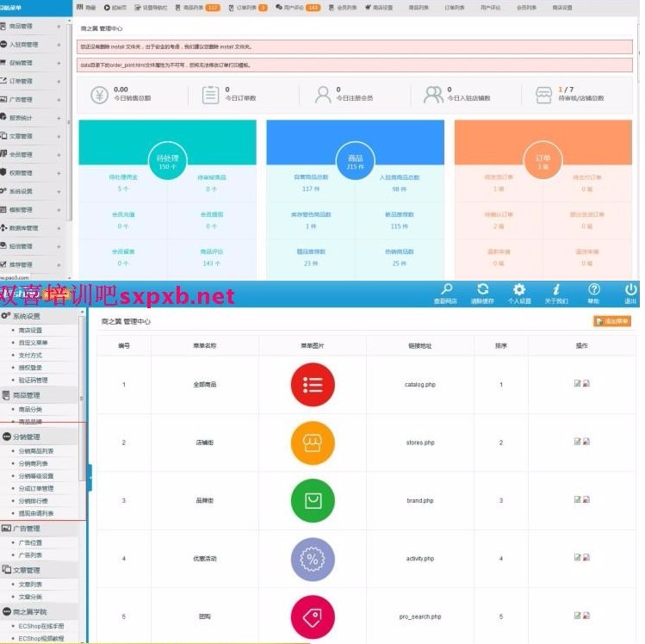The height and width of the screenshot is (644, 645).
Task: Open 用户评论 nav item with 143 badge
Action: 298,8
